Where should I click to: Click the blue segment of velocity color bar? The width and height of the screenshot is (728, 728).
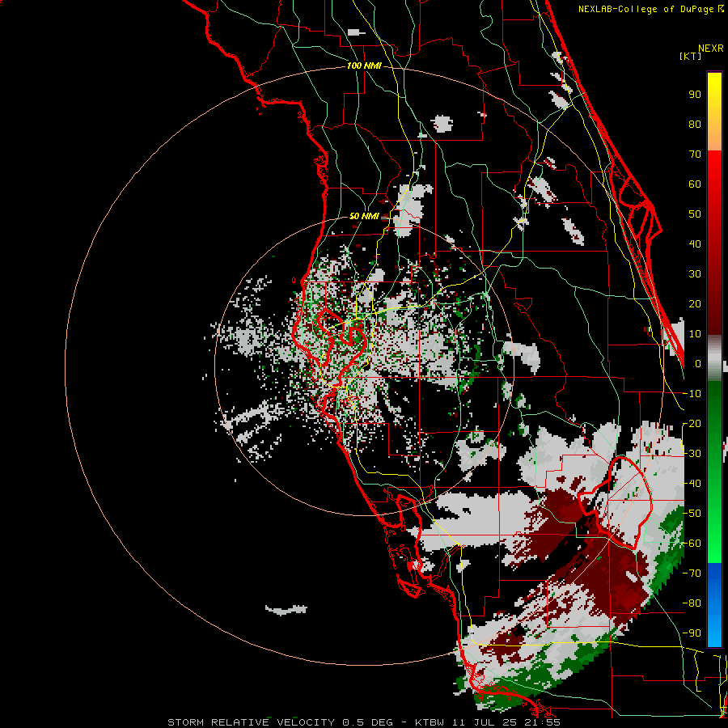pyautogui.click(x=714, y=604)
